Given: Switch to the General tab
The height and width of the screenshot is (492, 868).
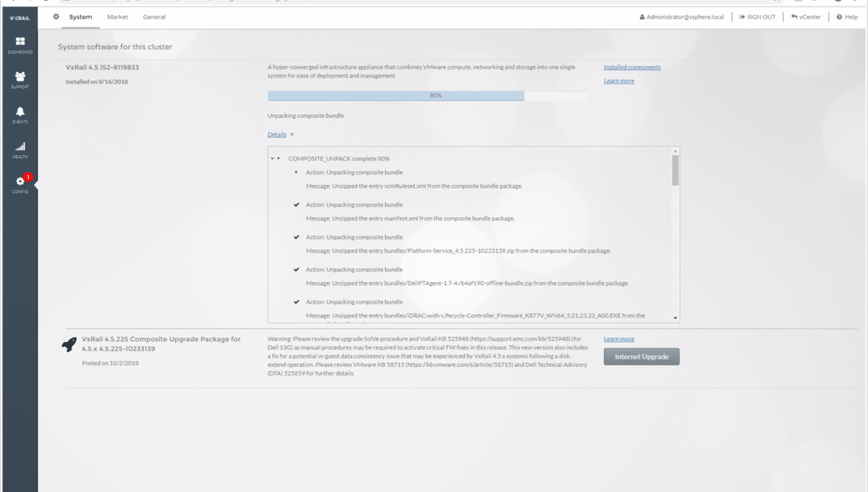Looking at the screenshot, I should [x=154, y=16].
